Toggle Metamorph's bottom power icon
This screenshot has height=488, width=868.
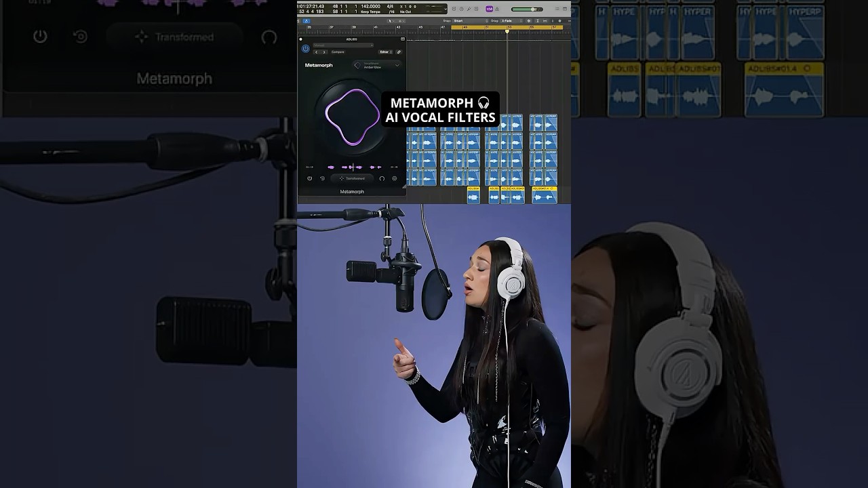click(309, 178)
